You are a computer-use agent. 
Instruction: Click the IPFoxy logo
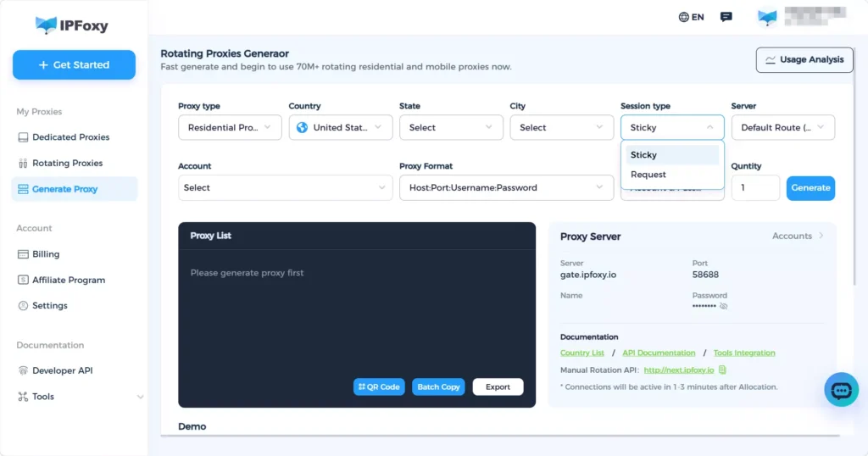coord(72,25)
